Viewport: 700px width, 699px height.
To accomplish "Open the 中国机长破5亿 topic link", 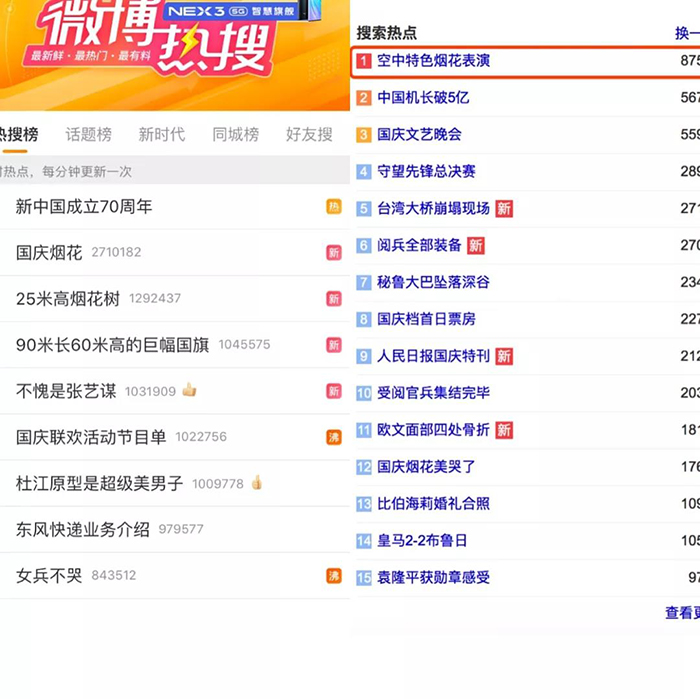I will 422,98.
